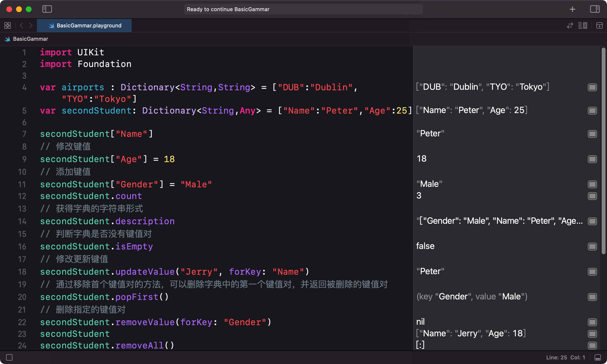Toggle the navigator sidebar panel
Screen dimensions: 607x364
47,9
